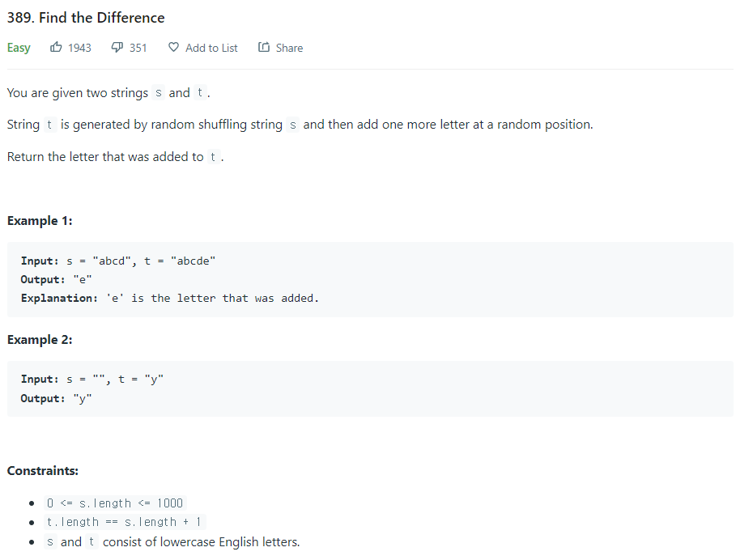Click the constraint 0 <= s.length <= 1000

115,503
